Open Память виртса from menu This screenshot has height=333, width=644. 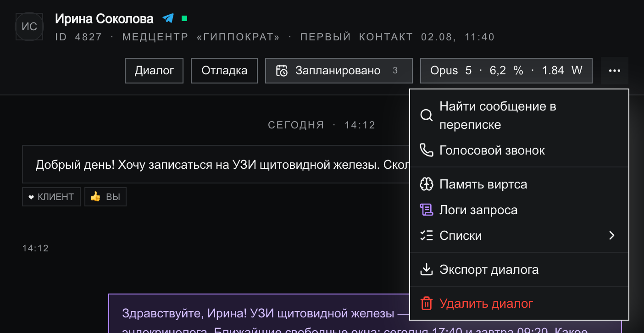[519, 184]
